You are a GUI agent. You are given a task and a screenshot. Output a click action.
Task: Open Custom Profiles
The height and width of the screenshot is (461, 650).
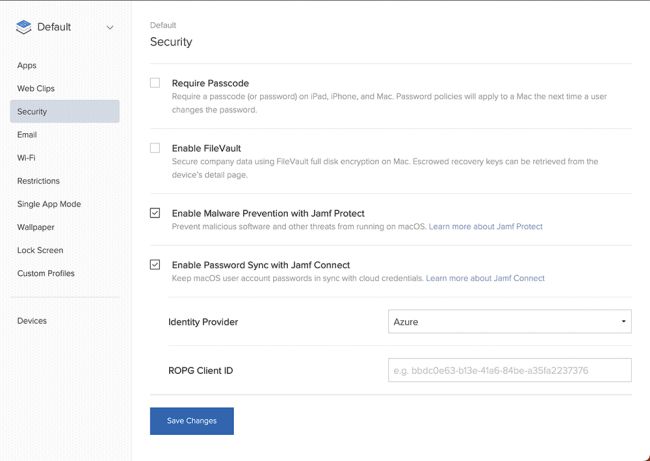click(46, 273)
